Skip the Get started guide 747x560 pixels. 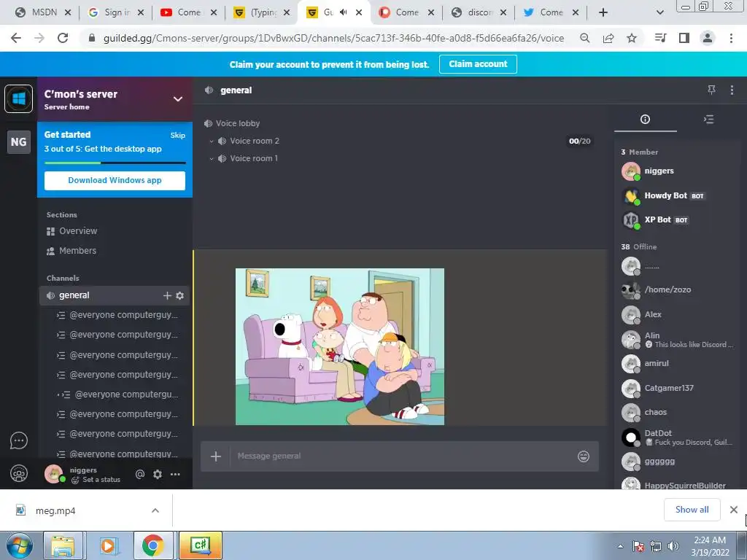coord(178,135)
